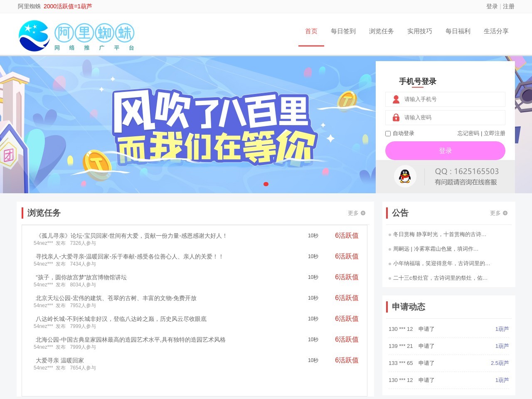Open the 实用技巧 menu item
Viewport: 532px width, 399px height.
point(420,31)
